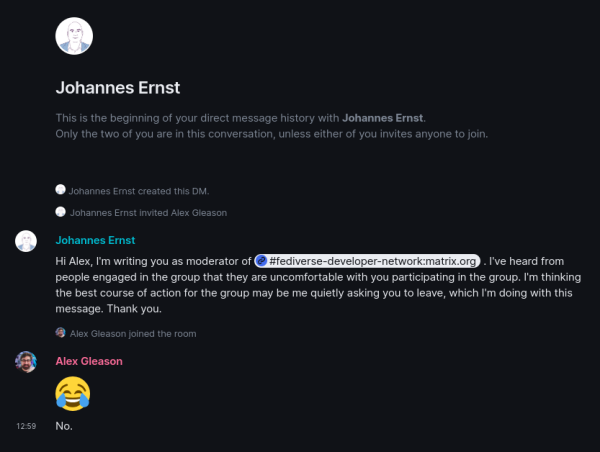Click the 12:59 message timestamp
The width and height of the screenshot is (600, 452).
click(26, 426)
